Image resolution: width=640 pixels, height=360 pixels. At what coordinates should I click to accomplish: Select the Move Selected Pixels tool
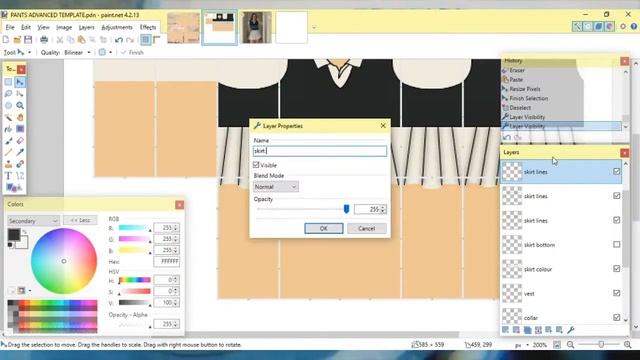click(20, 82)
